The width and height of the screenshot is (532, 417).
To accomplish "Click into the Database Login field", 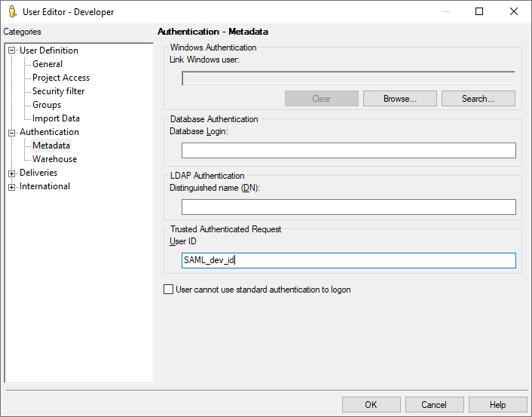I will [x=348, y=151].
